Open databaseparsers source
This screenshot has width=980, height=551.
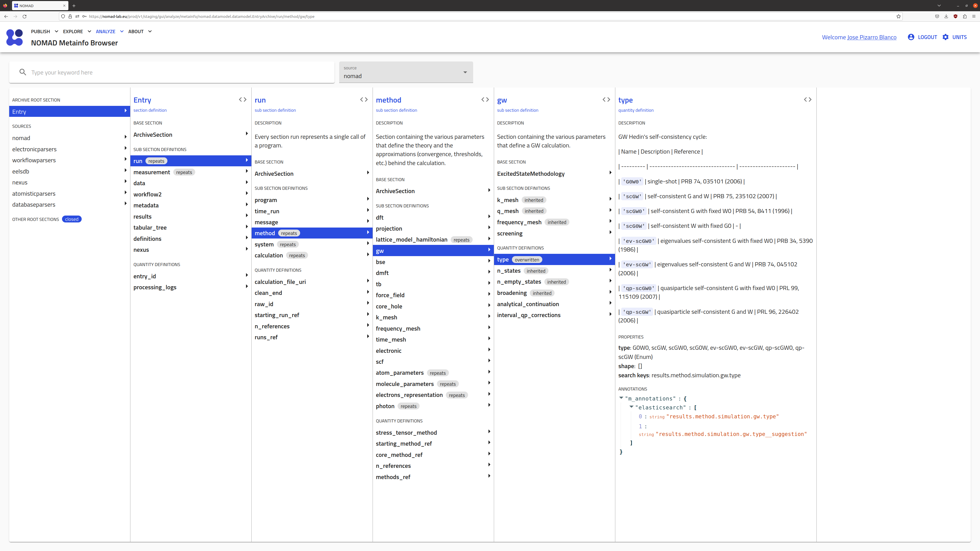tap(69, 205)
